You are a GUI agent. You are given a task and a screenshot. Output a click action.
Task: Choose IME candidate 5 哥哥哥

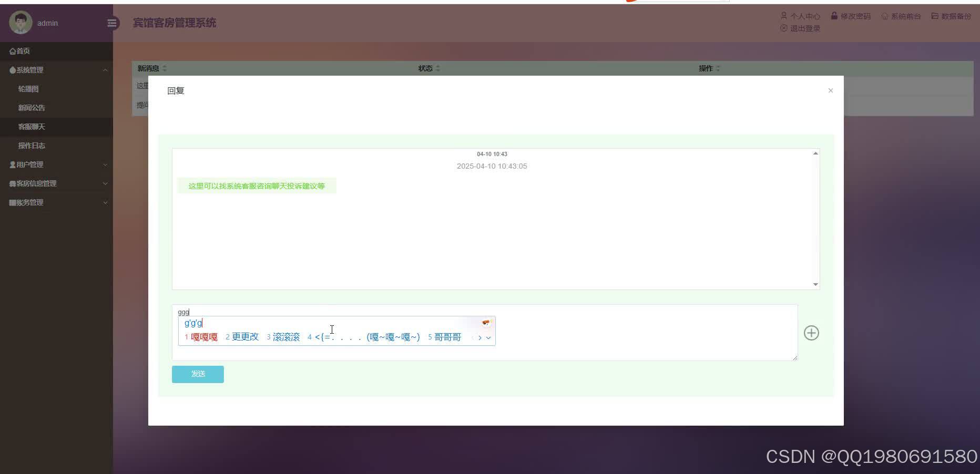(445, 337)
